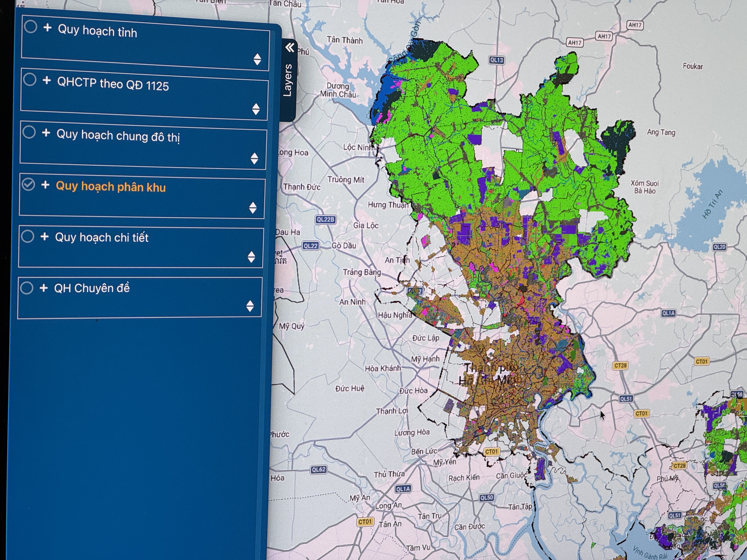Expand the plus icon beside Quy hoạch tỉnh
This screenshot has width=747, height=560.
(48, 27)
